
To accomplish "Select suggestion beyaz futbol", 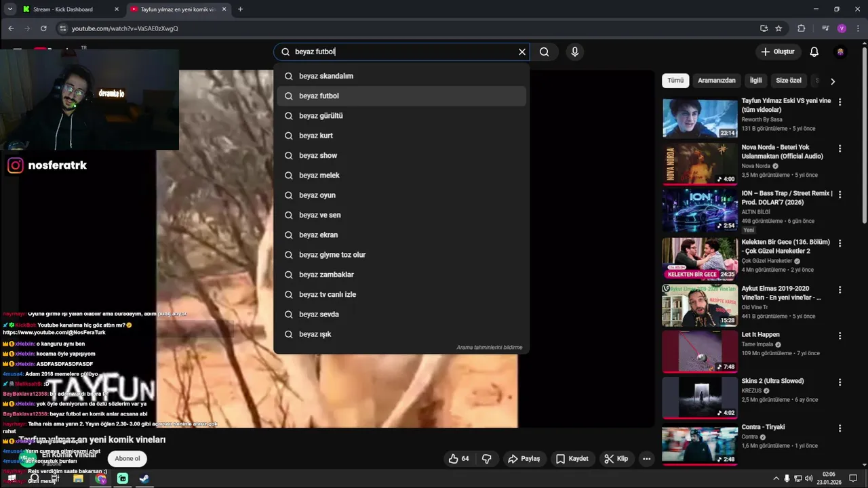I will pyautogui.click(x=401, y=96).
